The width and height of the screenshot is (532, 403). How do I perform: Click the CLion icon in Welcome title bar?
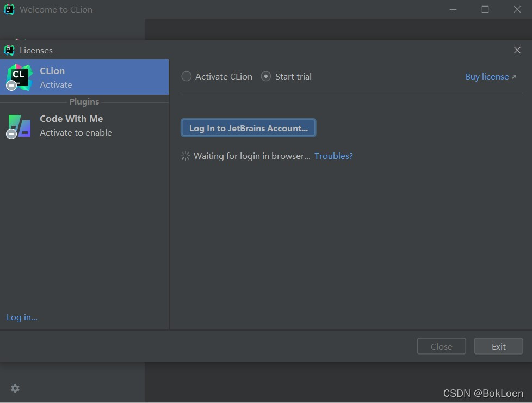point(9,9)
